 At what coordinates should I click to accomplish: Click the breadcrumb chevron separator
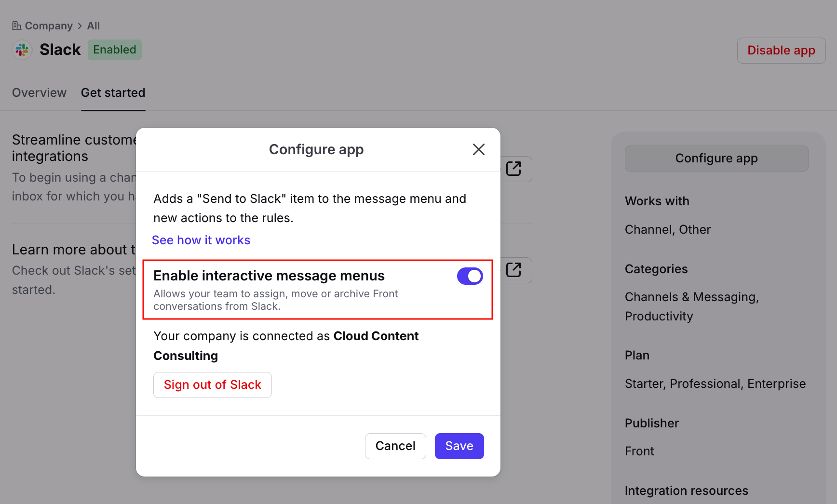pos(80,26)
